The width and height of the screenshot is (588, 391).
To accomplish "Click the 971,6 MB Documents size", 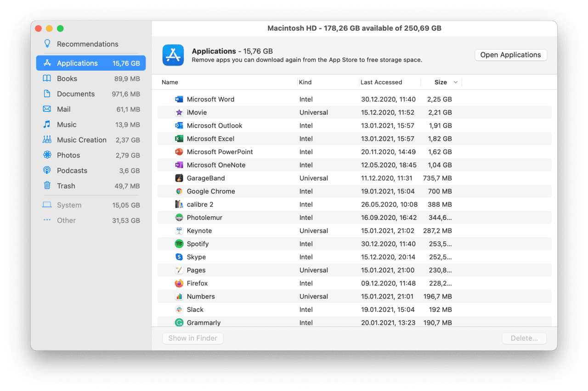I will (x=125, y=94).
